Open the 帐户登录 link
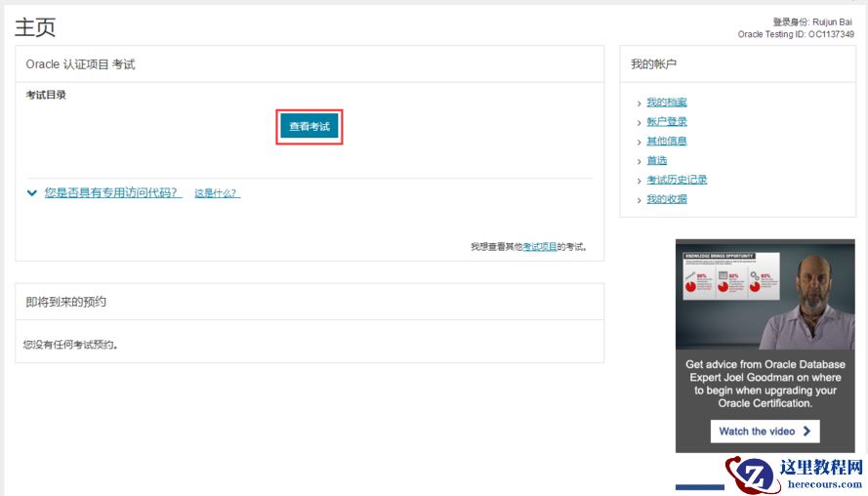Viewport: 868px width, 496px height. pyautogui.click(x=667, y=122)
